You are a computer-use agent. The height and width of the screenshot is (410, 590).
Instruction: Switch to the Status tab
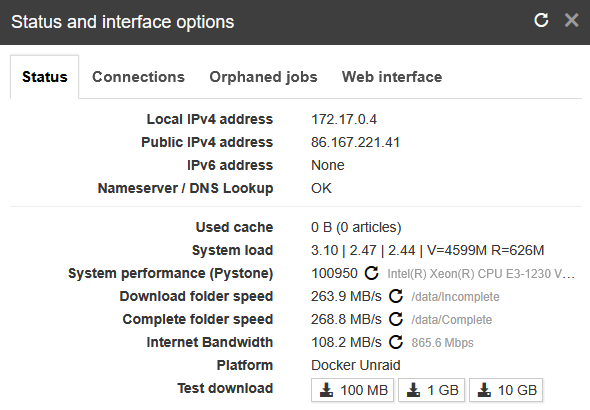(x=44, y=77)
